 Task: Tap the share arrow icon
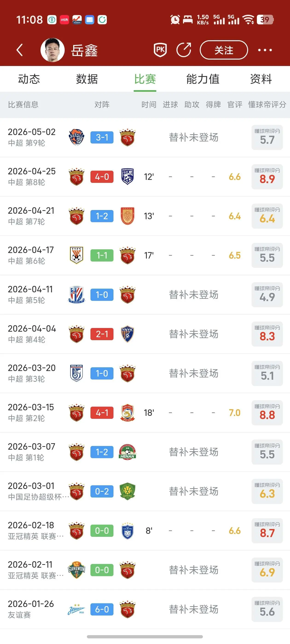(x=184, y=50)
